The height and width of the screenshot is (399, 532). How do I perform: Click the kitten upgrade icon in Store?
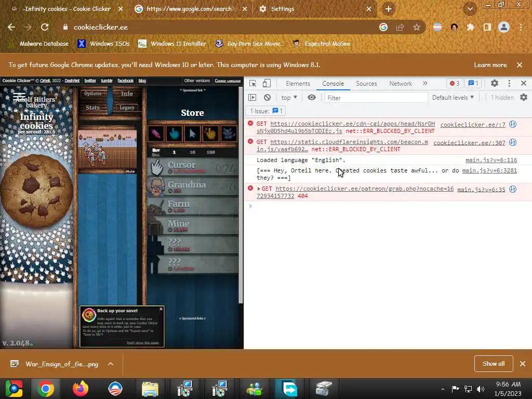pos(229,134)
